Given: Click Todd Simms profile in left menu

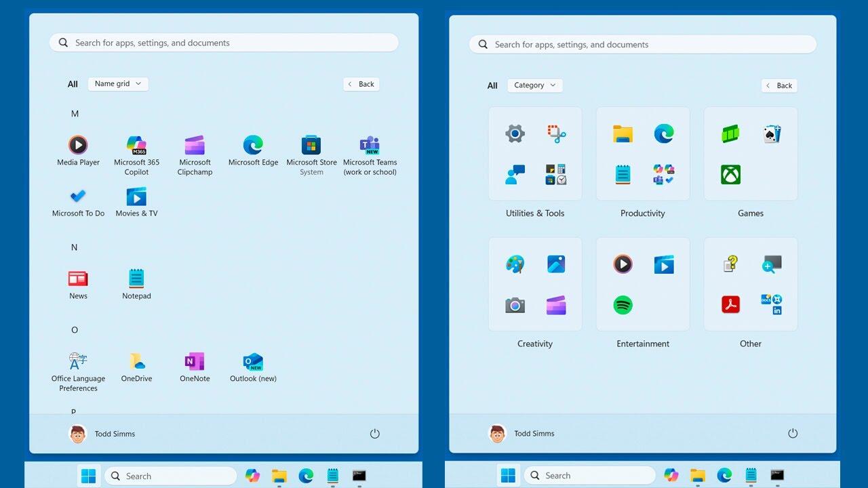Looking at the screenshot, I should click(x=102, y=434).
